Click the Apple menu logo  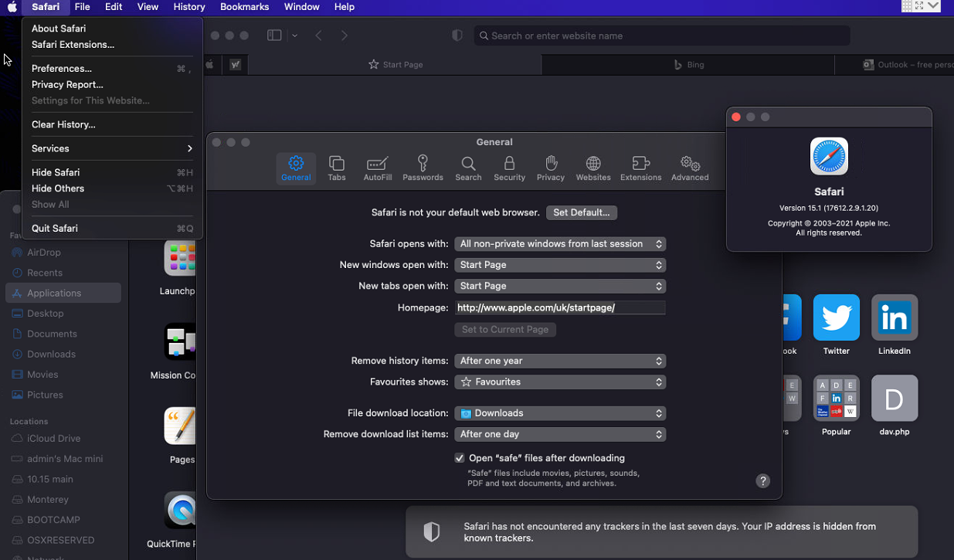12,7
